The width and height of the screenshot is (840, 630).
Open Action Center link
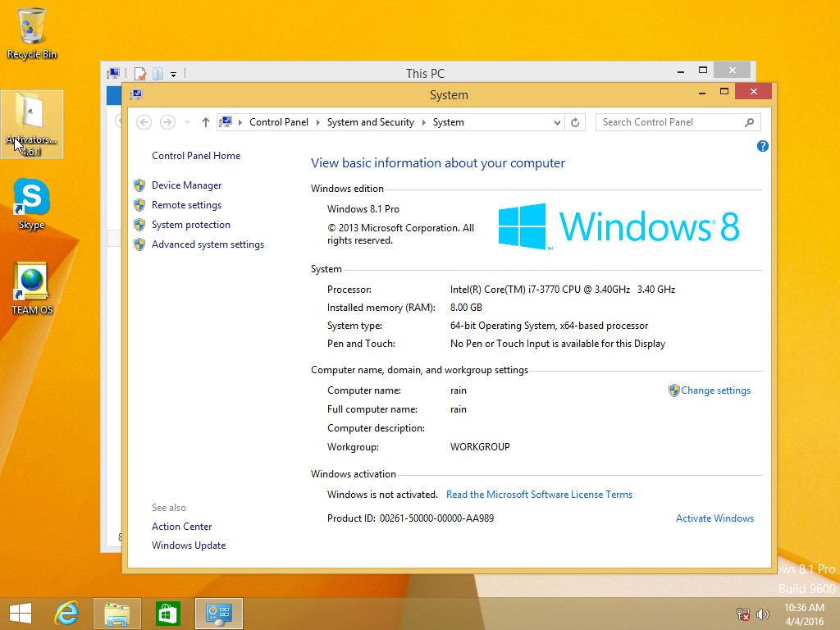click(x=181, y=527)
